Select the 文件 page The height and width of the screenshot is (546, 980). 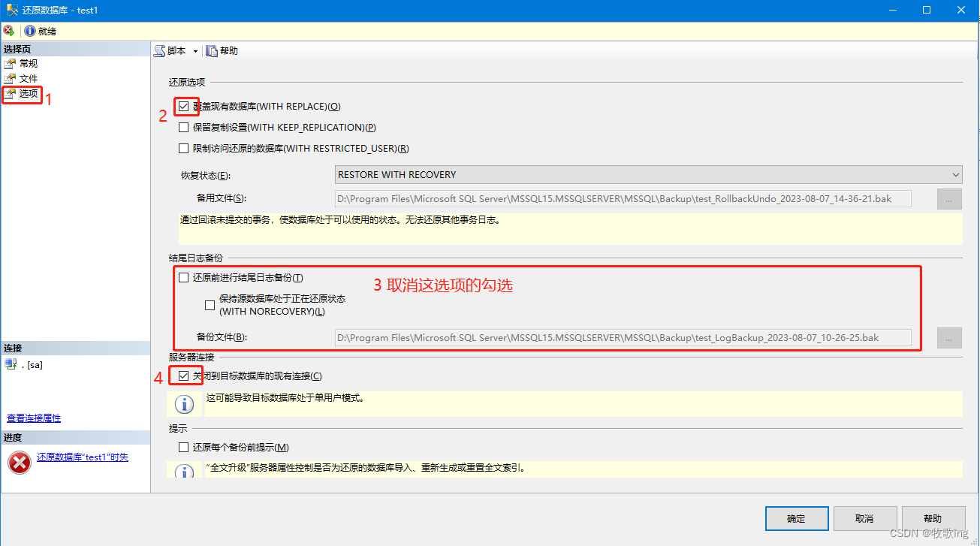tap(29, 79)
